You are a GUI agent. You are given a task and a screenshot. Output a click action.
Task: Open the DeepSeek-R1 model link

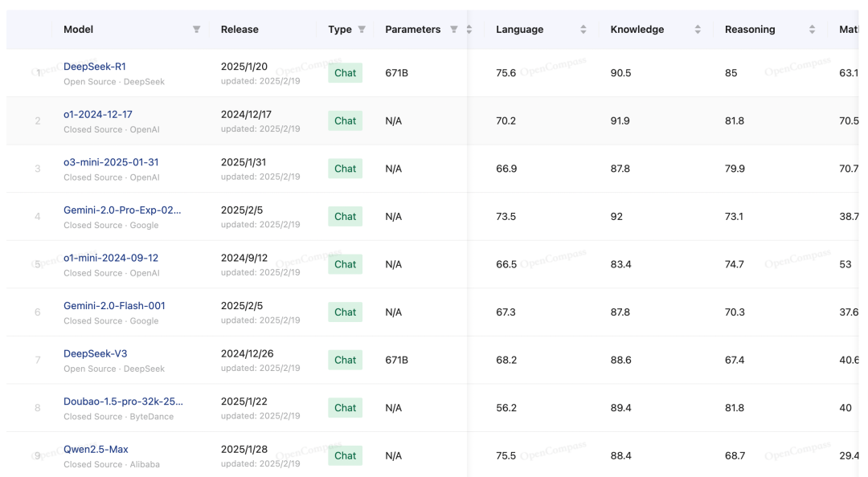click(x=95, y=67)
